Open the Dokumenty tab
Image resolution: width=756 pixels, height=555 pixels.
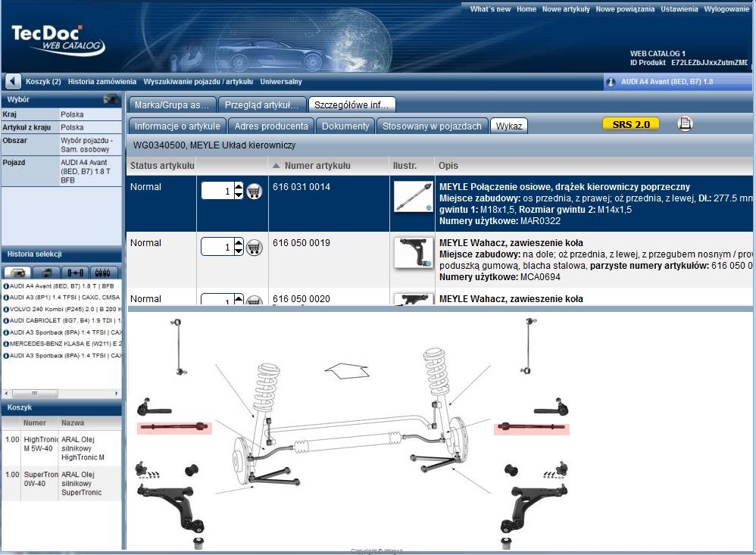[x=345, y=126]
